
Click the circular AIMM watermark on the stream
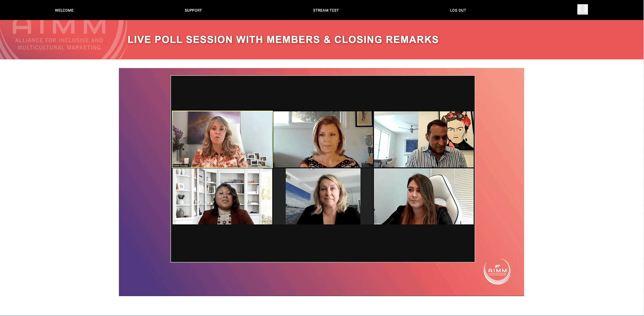pos(497,271)
